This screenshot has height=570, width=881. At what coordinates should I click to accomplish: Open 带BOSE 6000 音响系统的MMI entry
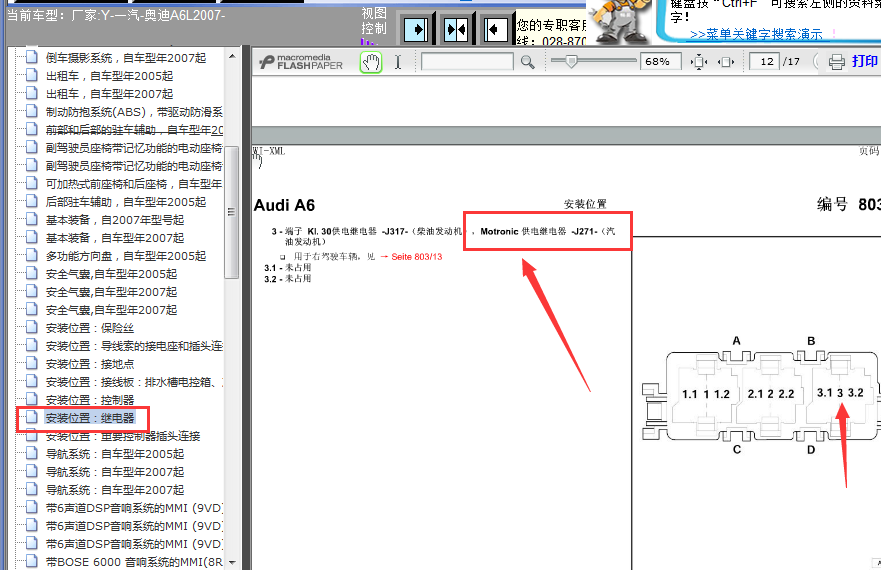134,562
